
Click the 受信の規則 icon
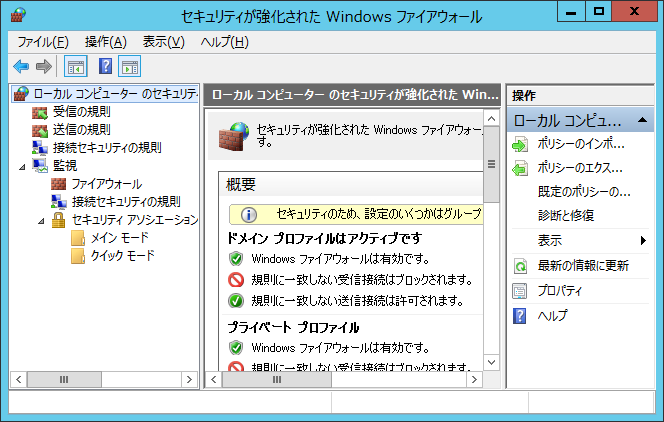[40, 112]
